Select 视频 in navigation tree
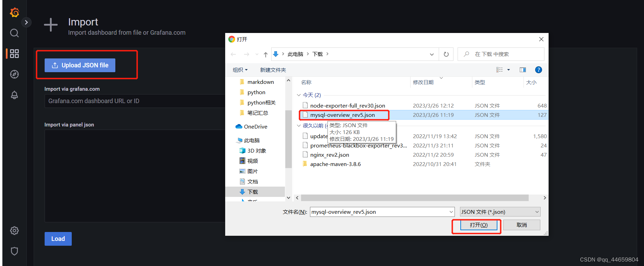This screenshot has height=266, width=644. 252,161
